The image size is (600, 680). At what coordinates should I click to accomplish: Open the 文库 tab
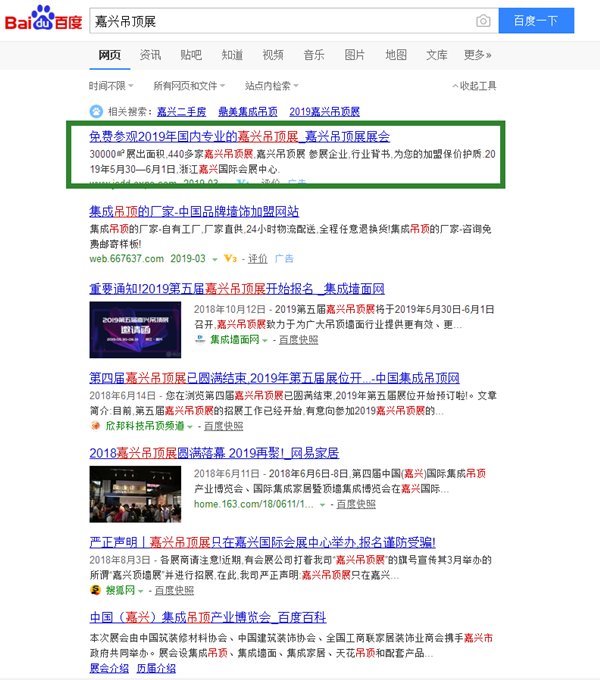point(437,55)
